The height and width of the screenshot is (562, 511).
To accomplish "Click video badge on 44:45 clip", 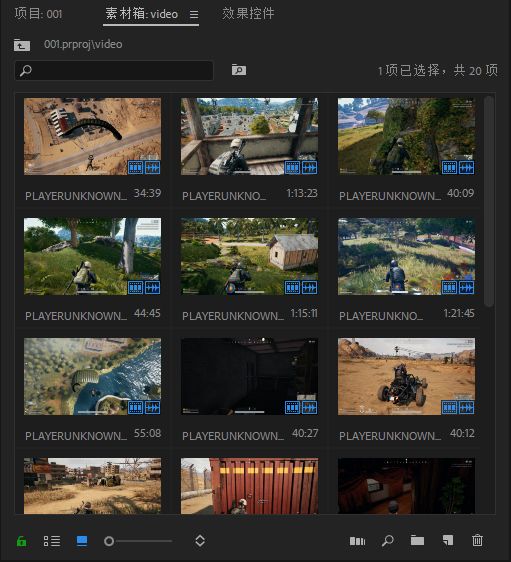I will click(x=135, y=287).
